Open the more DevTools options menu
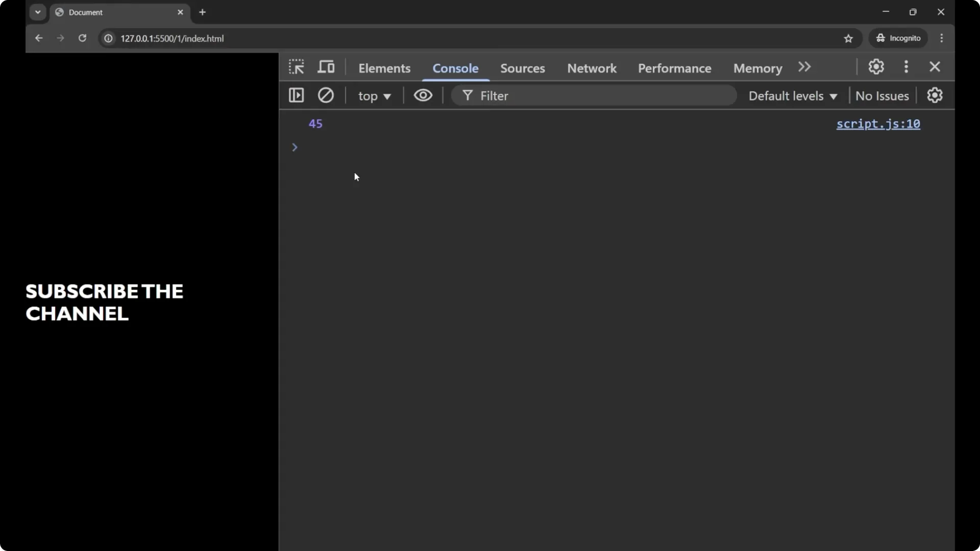 tap(906, 67)
